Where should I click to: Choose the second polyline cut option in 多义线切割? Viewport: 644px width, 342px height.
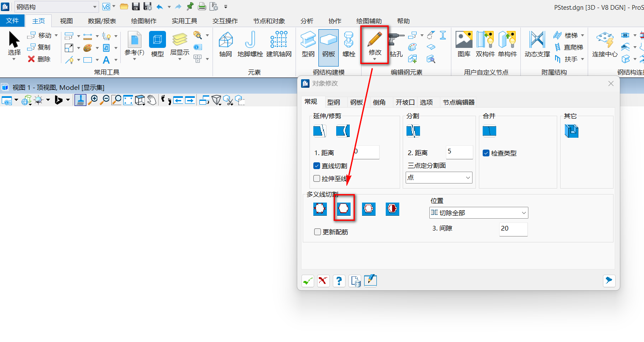(x=344, y=209)
